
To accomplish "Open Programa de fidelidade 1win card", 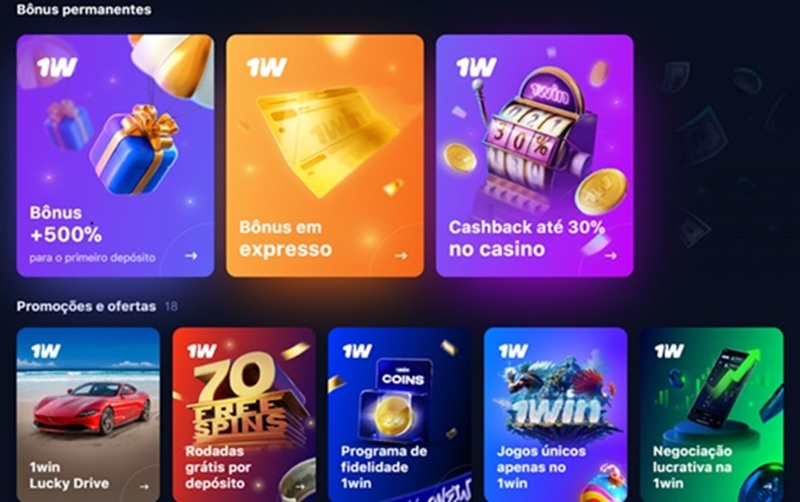I will (x=399, y=414).
